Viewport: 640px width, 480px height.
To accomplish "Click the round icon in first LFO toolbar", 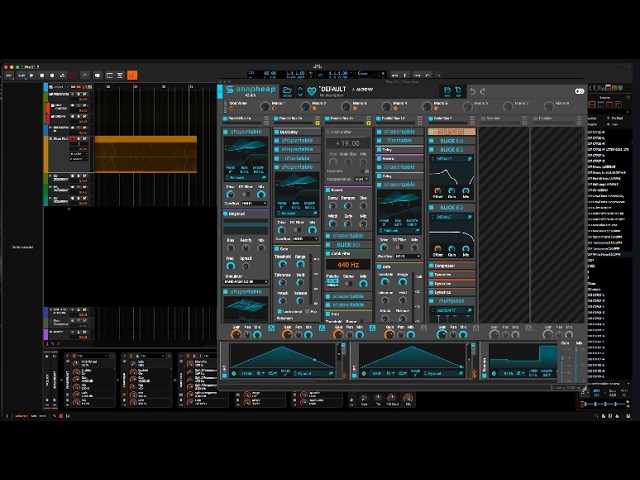I will pos(234,373).
